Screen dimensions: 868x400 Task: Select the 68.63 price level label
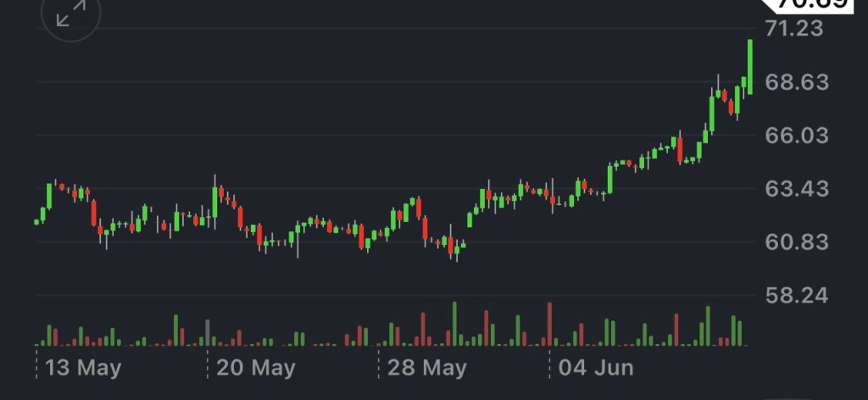click(794, 82)
